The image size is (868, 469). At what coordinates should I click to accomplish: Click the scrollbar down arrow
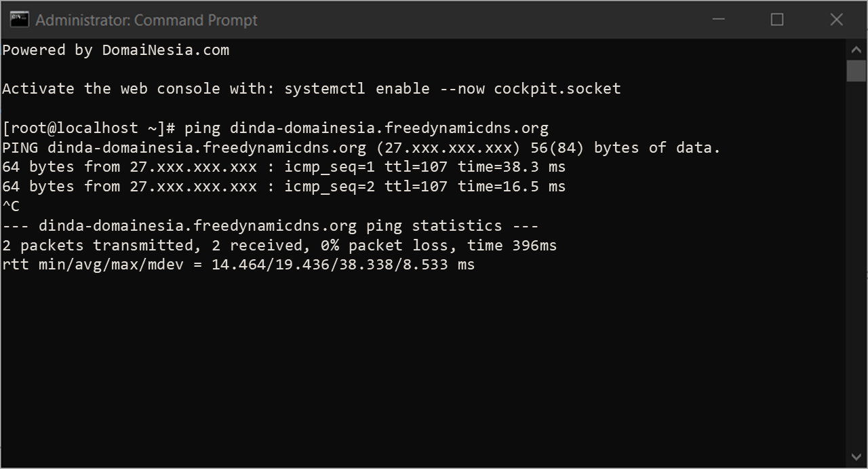856,457
